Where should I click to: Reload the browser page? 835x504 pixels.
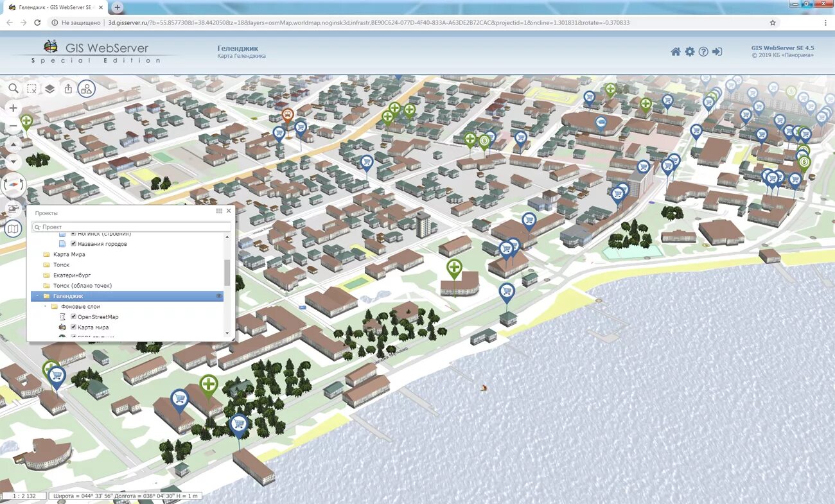[37, 22]
